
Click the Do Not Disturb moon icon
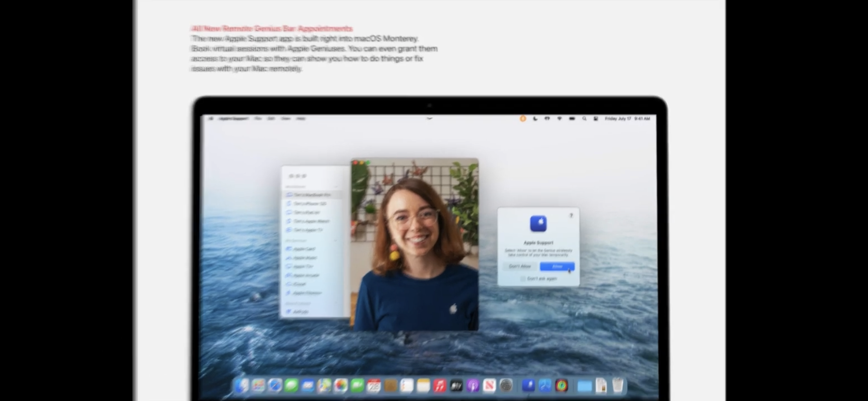point(535,119)
